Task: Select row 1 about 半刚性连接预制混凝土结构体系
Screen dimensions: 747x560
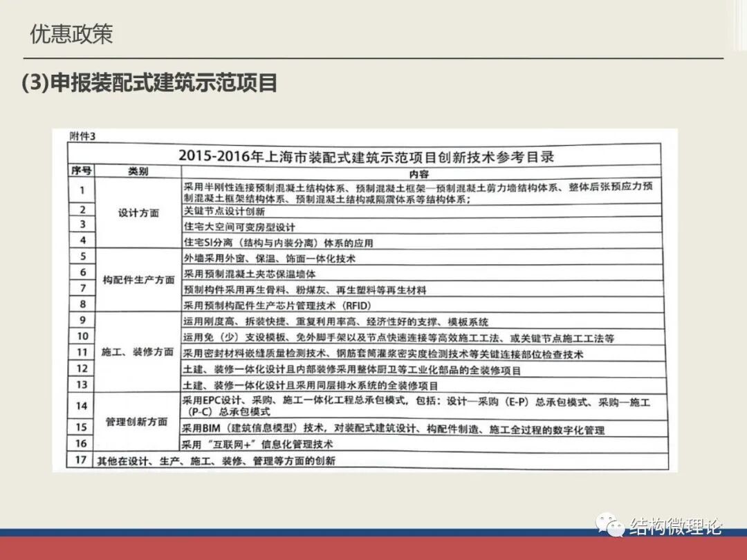Action: click(x=415, y=191)
